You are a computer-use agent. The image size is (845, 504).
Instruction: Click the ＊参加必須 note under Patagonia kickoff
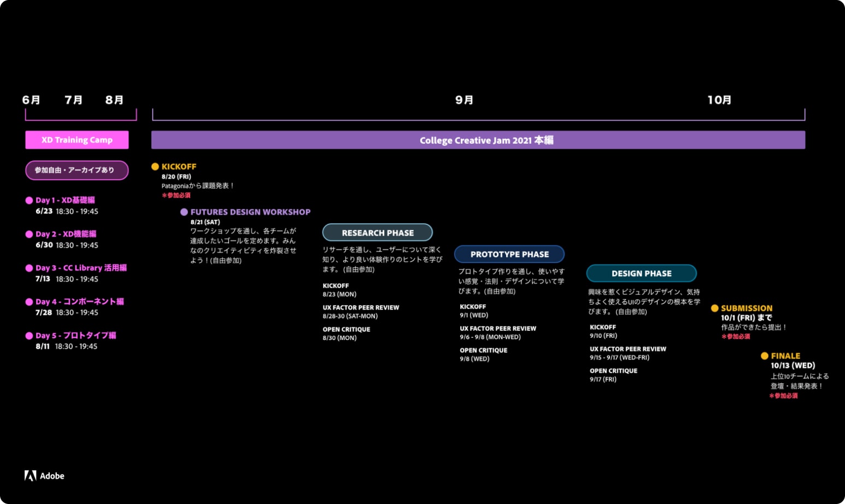[176, 195]
